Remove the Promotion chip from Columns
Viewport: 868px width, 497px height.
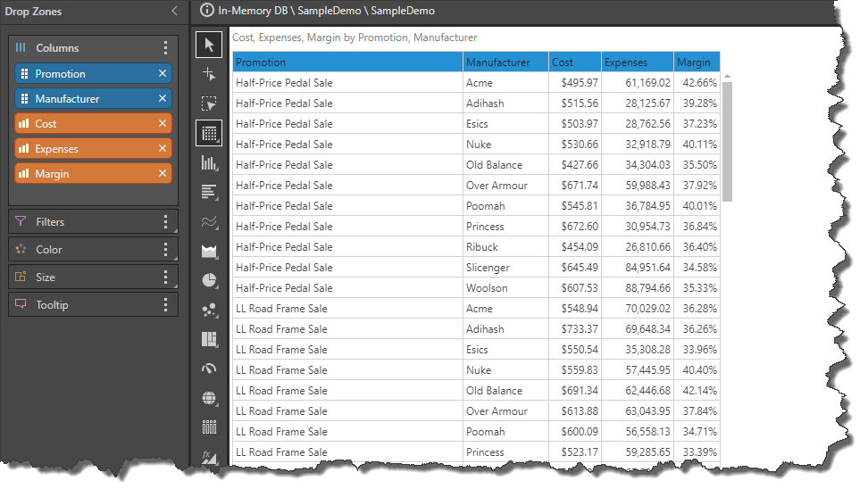[x=163, y=74]
